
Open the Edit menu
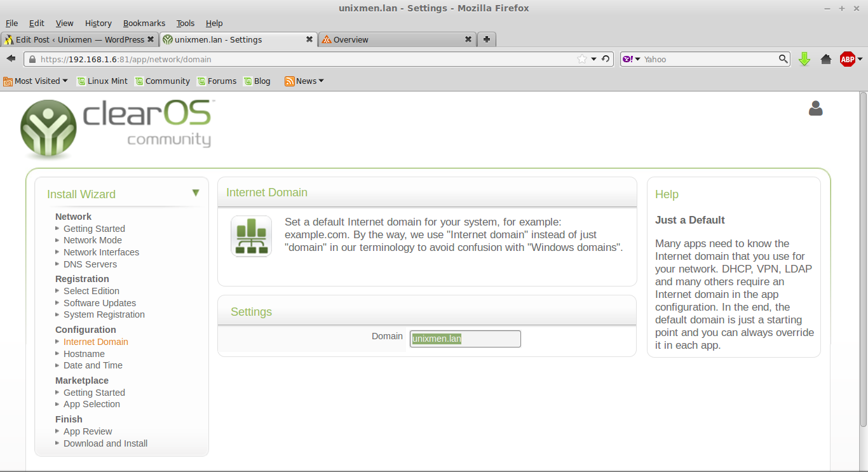[37, 23]
